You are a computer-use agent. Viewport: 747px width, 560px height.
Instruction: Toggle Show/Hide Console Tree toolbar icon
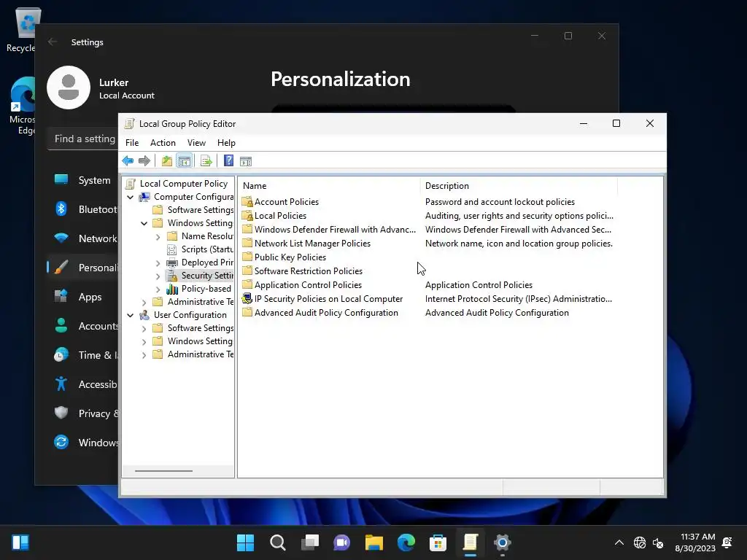pos(185,161)
